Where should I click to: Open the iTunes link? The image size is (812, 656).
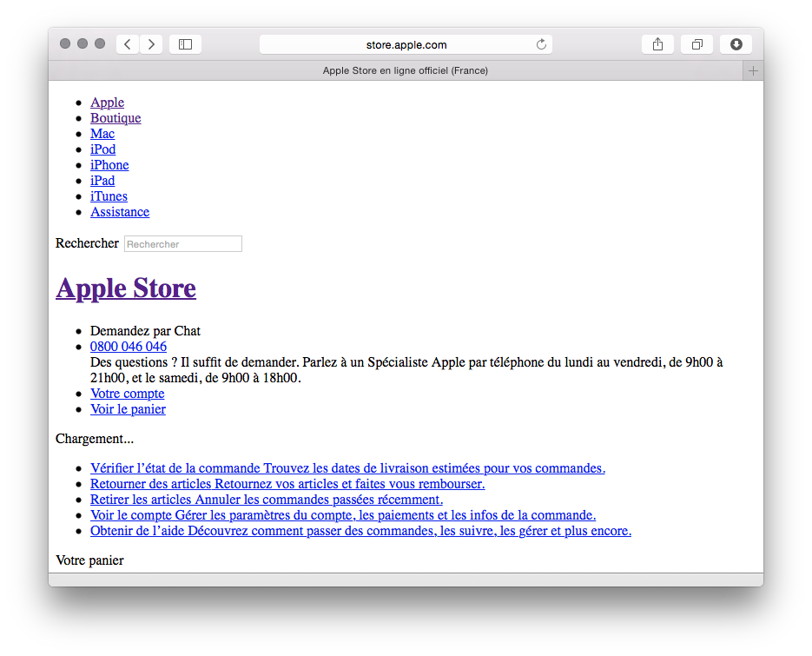coord(109,195)
